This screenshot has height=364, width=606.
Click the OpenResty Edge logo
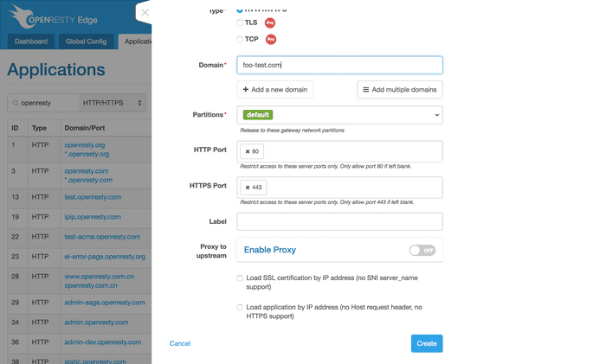[54, 16]
